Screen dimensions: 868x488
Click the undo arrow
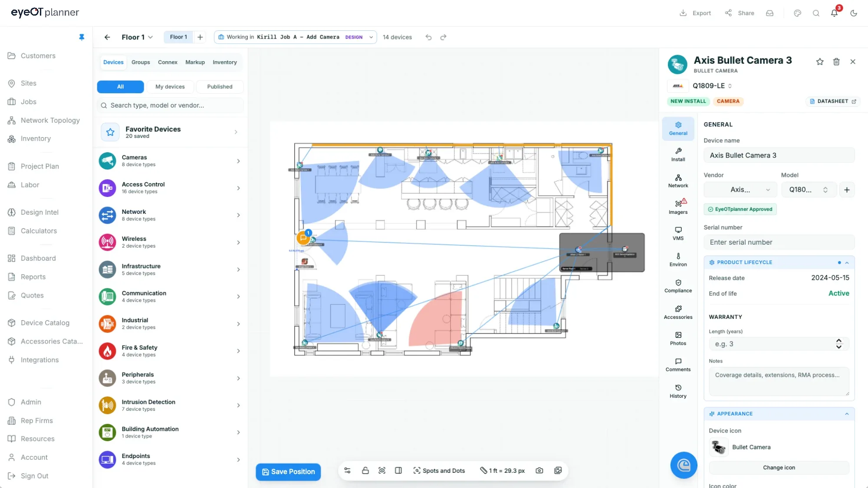(428, 37)
